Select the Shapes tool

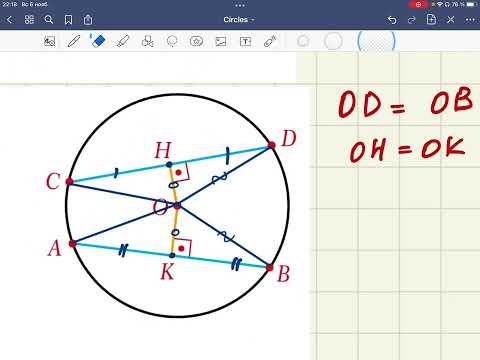pos(147,41)
